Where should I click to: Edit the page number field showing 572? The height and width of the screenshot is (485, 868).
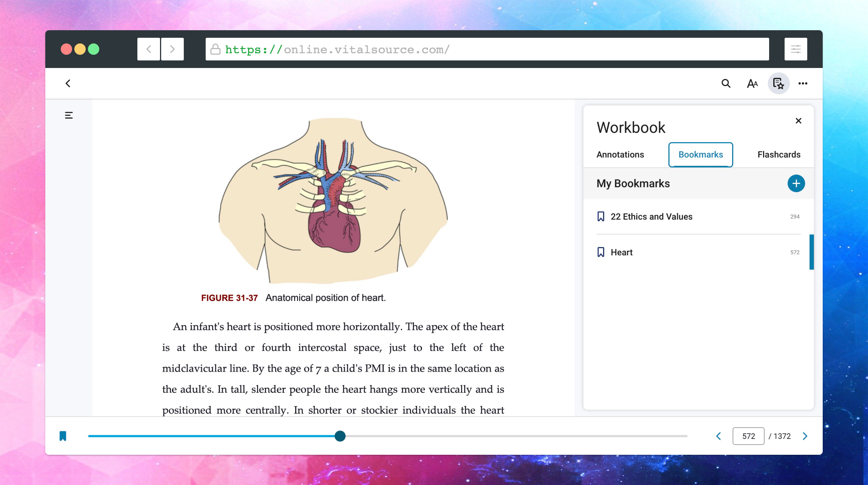[748, 436]
